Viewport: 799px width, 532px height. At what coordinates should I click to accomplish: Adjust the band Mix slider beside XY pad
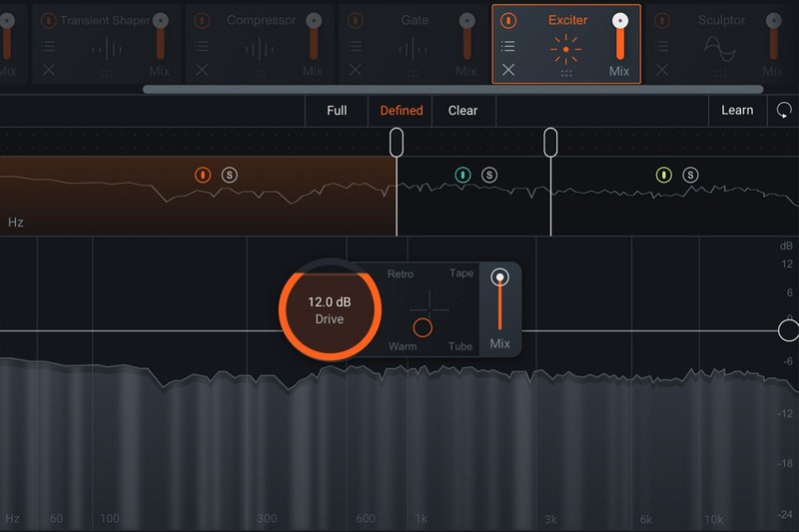[x=500, y=300]
